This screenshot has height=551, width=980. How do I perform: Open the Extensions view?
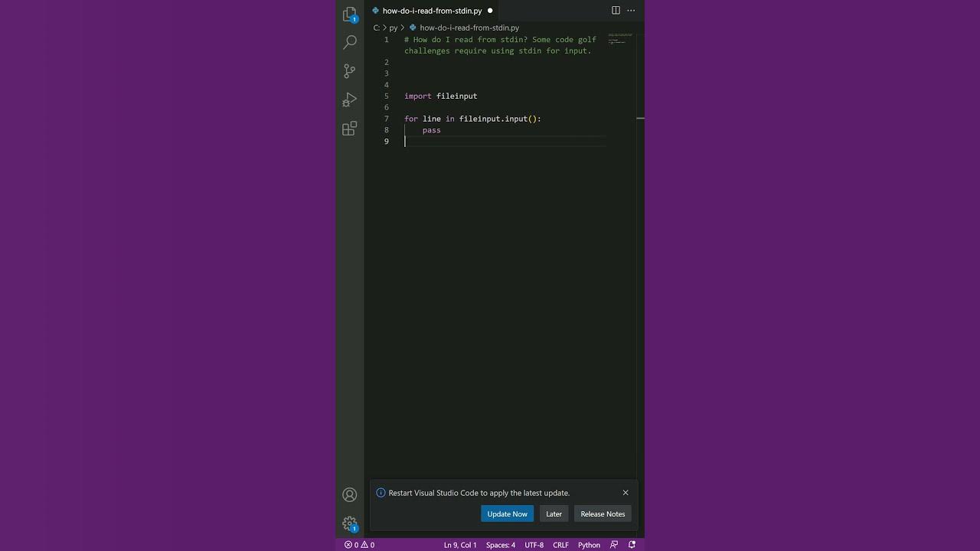click(350, 129)
